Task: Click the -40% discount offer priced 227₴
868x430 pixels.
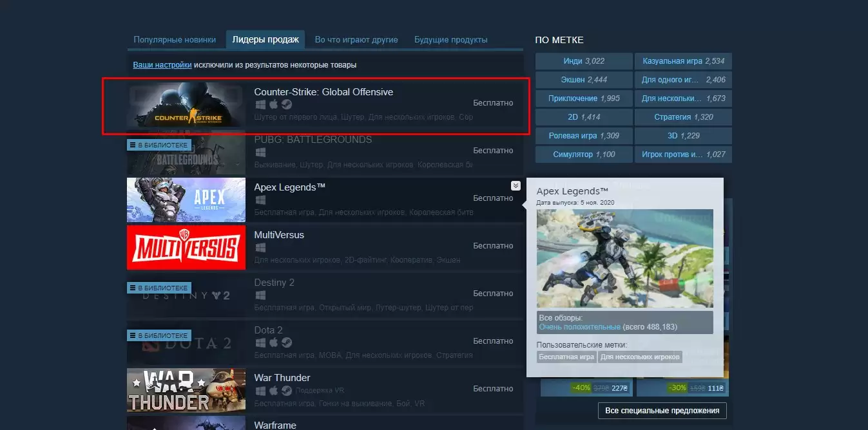Action: 586,388
